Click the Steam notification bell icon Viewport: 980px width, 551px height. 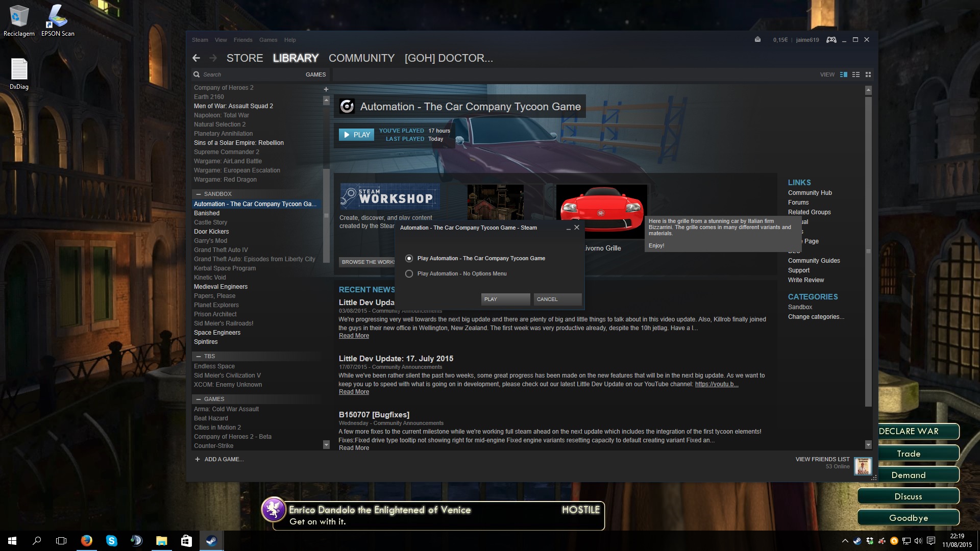point(757,40)
